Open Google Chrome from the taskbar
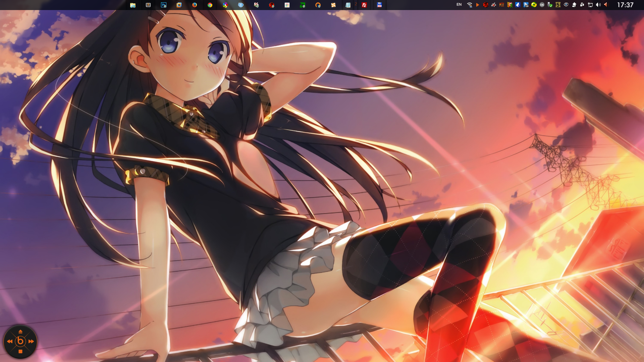 [210, 5]
